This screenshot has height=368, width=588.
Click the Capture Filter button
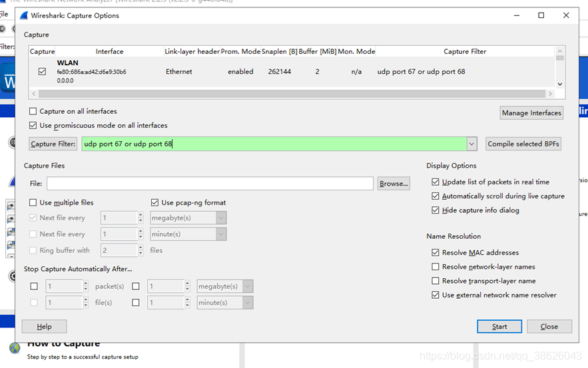[x=53, y=144]
